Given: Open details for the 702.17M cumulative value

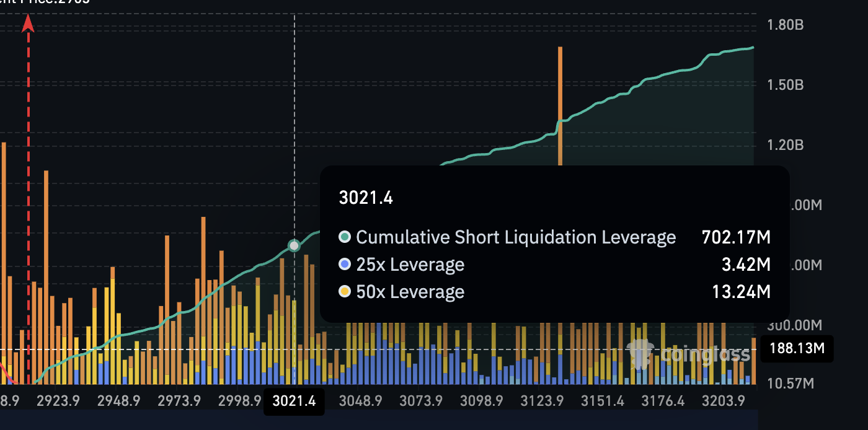Looking at the screenshot, I should (x=737, y=237).
